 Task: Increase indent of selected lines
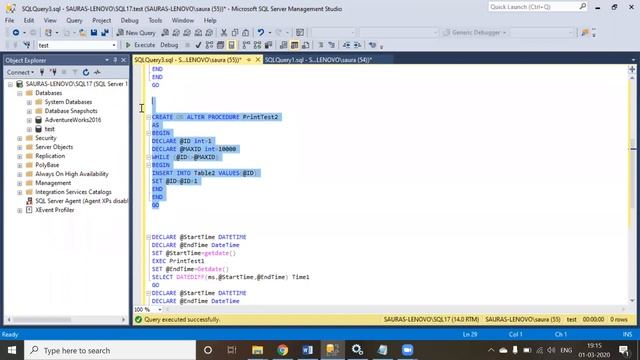pos(357,45)
